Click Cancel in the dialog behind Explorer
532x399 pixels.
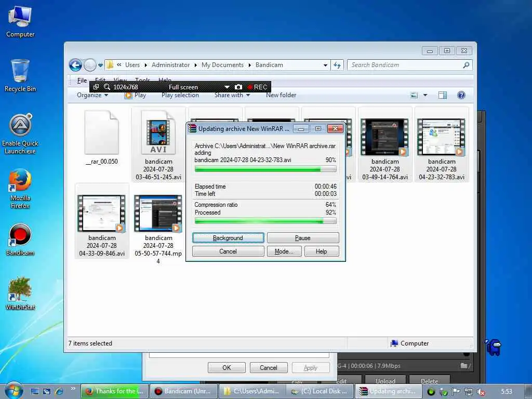[x=269, y=368]
